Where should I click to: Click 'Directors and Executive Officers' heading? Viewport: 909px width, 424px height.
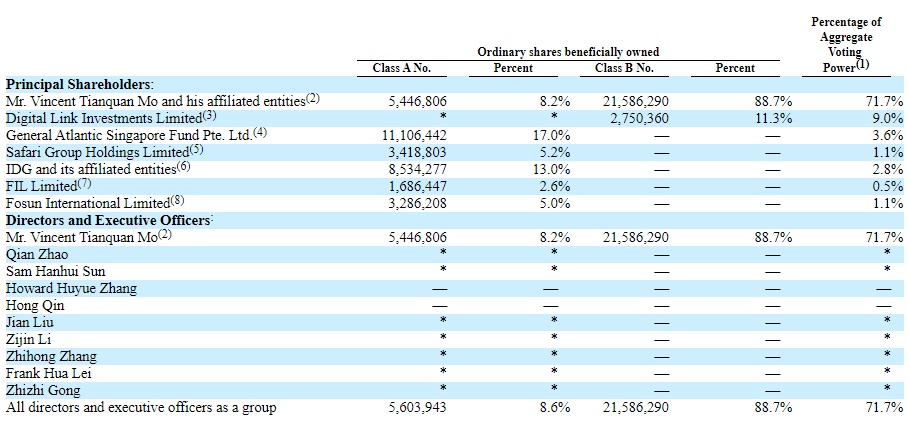point(107,220)
